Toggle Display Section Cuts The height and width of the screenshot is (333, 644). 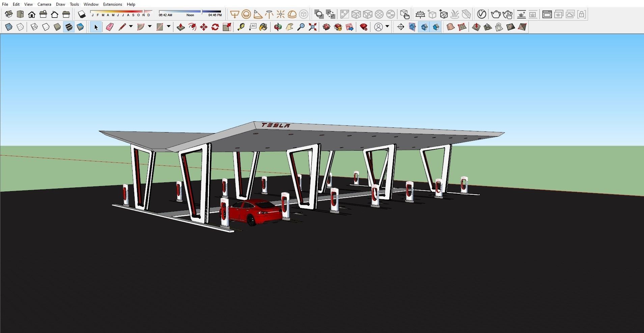click(x=424, y=27)
